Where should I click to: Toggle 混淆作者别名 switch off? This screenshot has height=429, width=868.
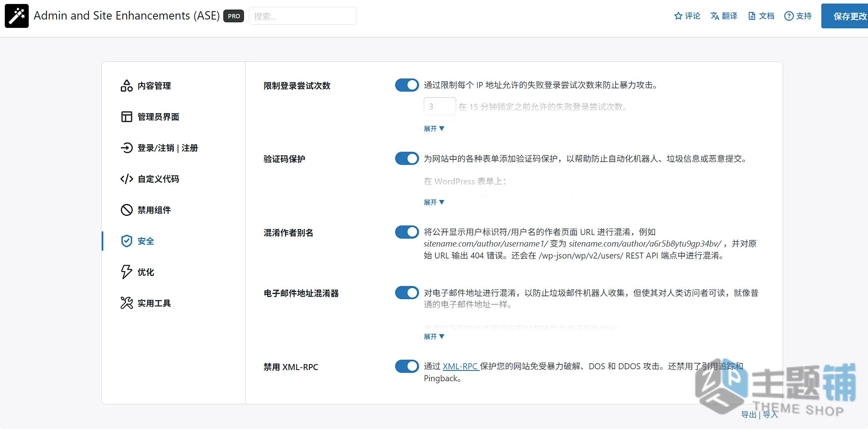407,232
